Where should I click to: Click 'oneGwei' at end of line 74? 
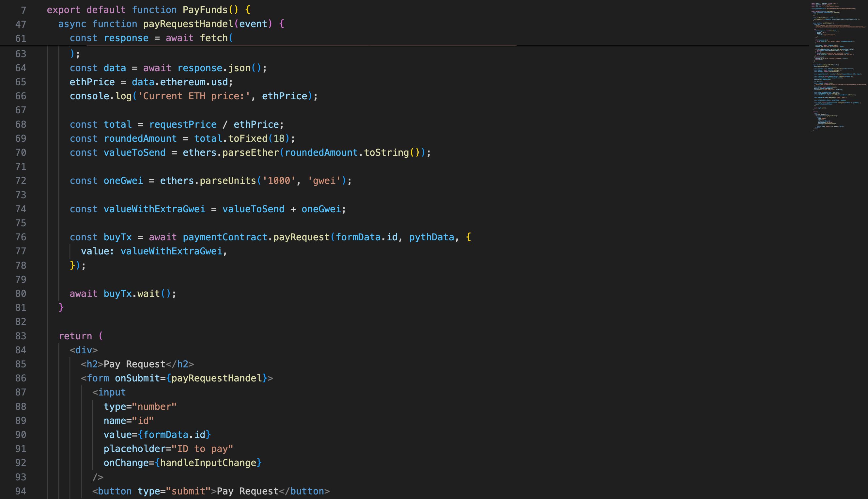click(321, 209)
